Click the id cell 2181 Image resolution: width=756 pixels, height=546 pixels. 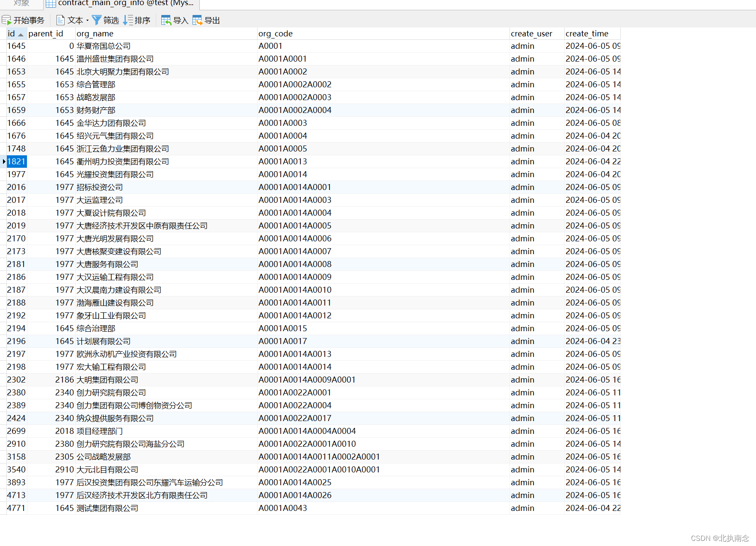(16, 264)
